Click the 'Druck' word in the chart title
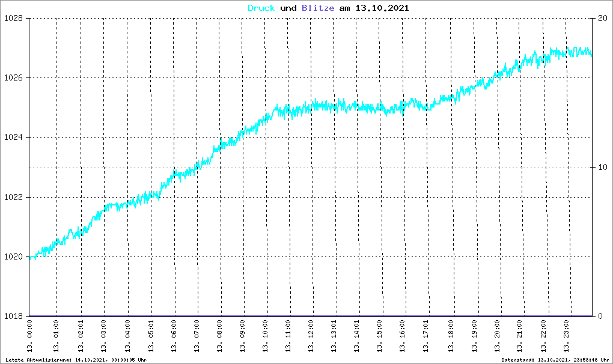The width and height of the screenshot is (613, 364). [x=261, y=8]
